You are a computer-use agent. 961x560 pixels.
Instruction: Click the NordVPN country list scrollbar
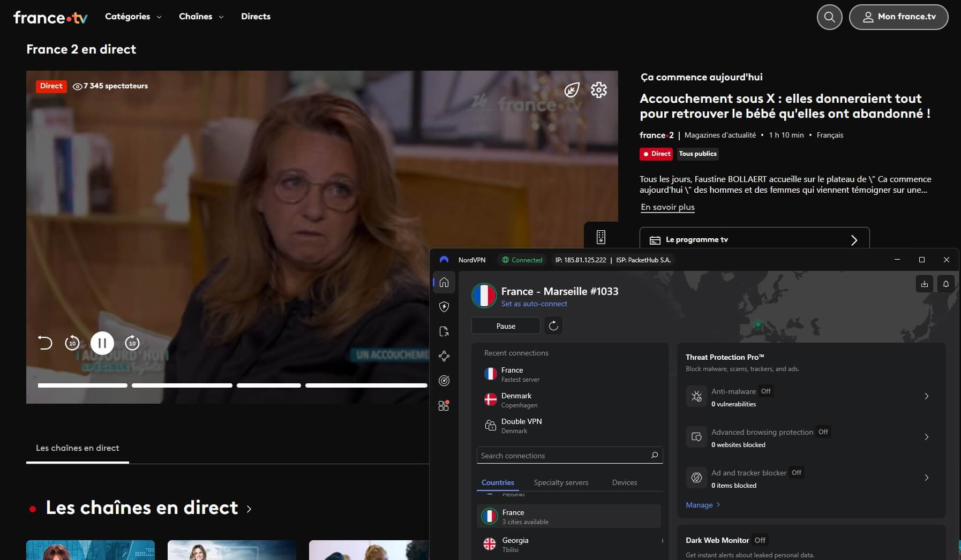(663, 541)
